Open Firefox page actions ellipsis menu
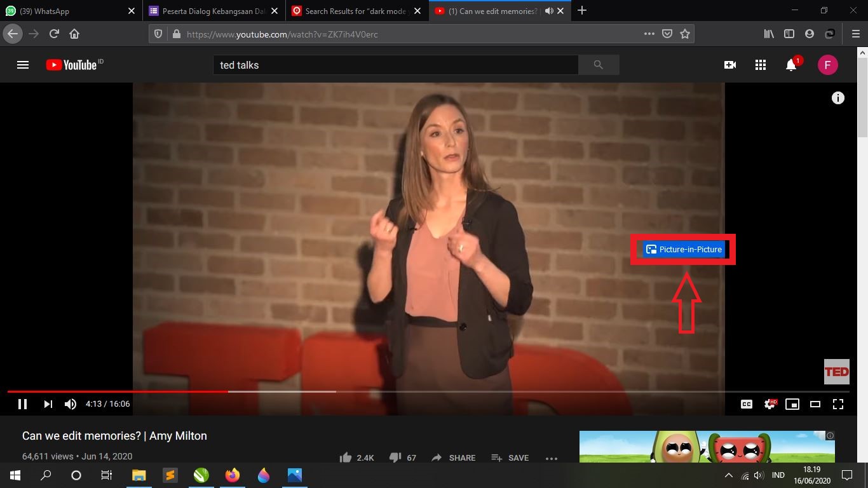Image resolution: width=868 pixels, height=488 pixels. pyautogui.click(x=649, y=34)
